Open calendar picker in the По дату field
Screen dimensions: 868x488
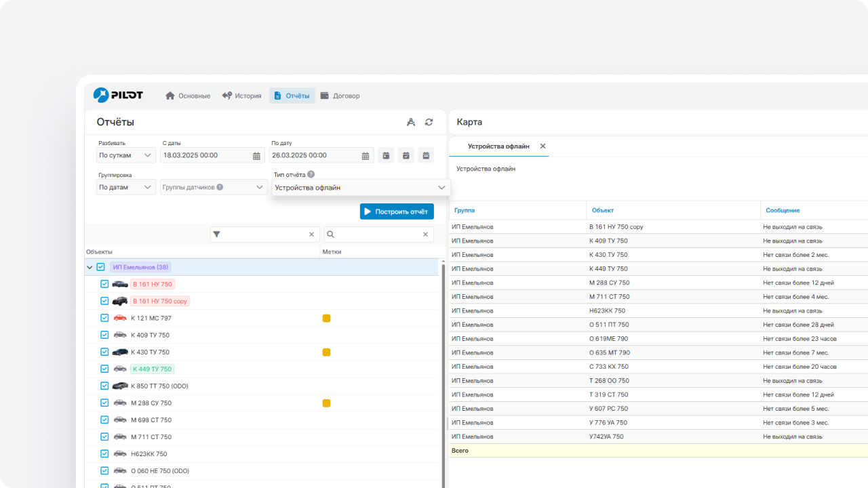(x=366, y=156)
